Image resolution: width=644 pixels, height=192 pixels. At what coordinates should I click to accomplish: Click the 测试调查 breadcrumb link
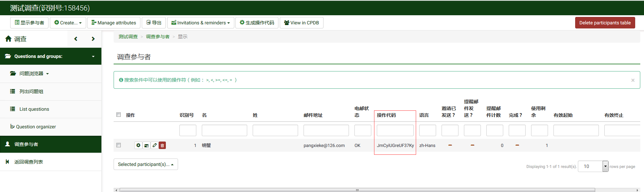tap(128, 37)
